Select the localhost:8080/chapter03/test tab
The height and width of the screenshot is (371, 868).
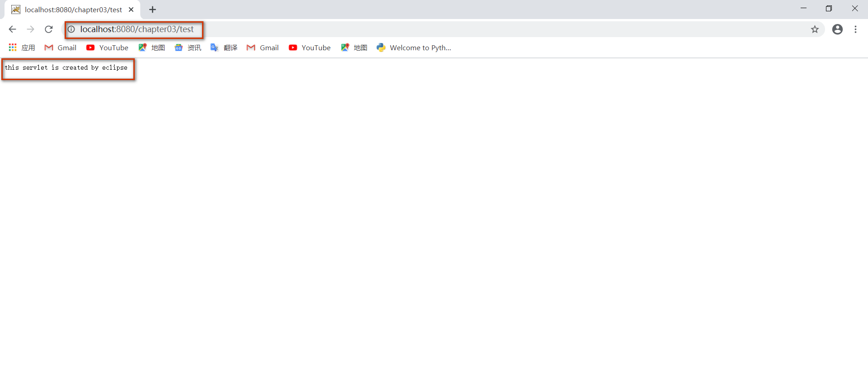click(x=72, y=10)
